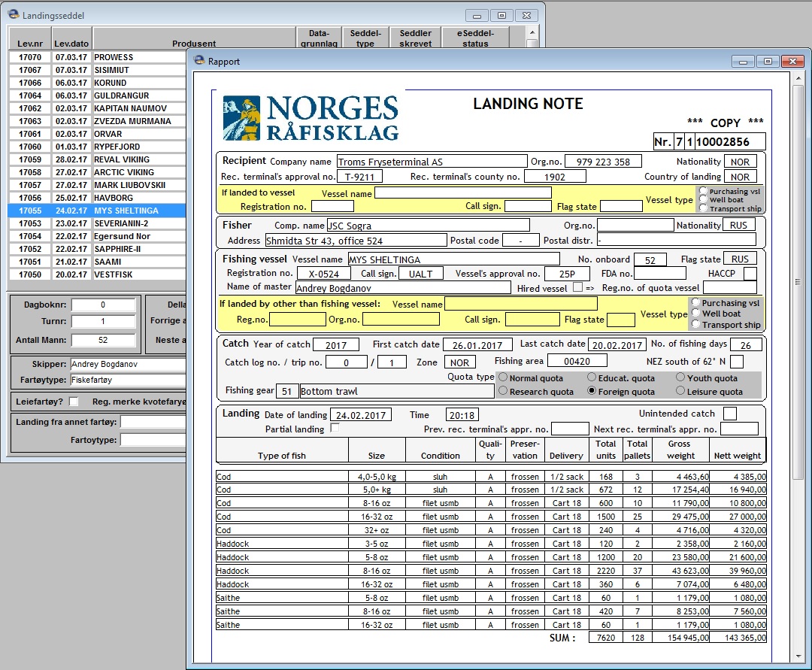The height and width of the screenshot is (670, 812).
Task: Click landing note number 10002856
Action: point(729,141)
